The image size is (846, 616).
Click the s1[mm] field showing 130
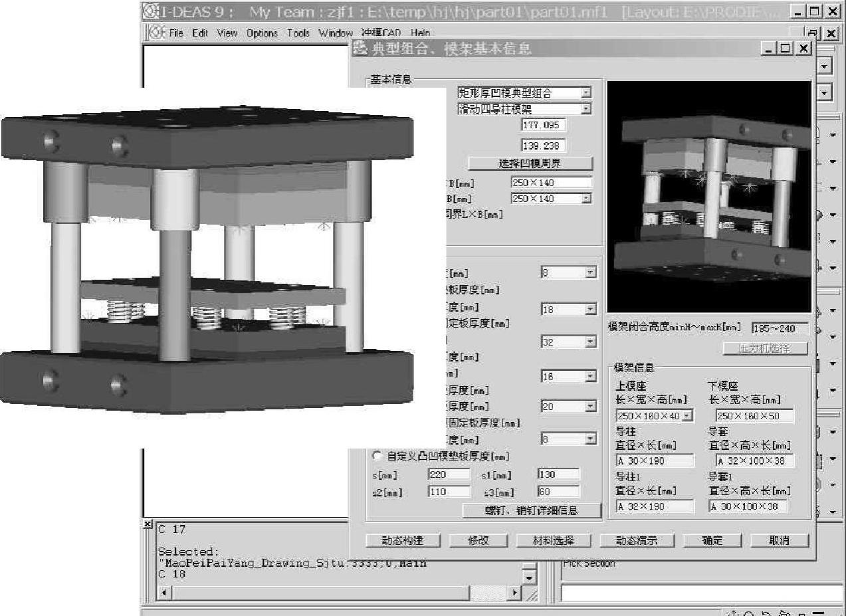tap(558, 474)
